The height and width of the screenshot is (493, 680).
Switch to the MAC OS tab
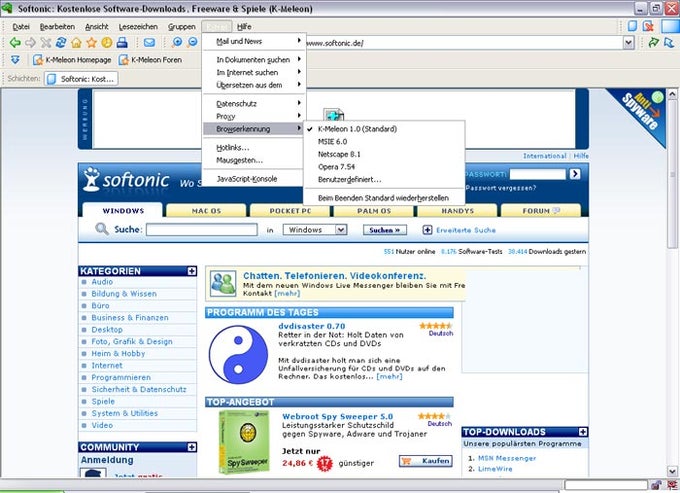(206, 211)
